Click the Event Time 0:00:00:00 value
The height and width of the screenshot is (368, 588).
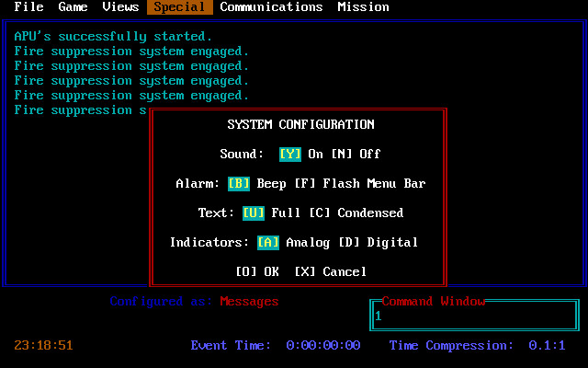(323, 346)
